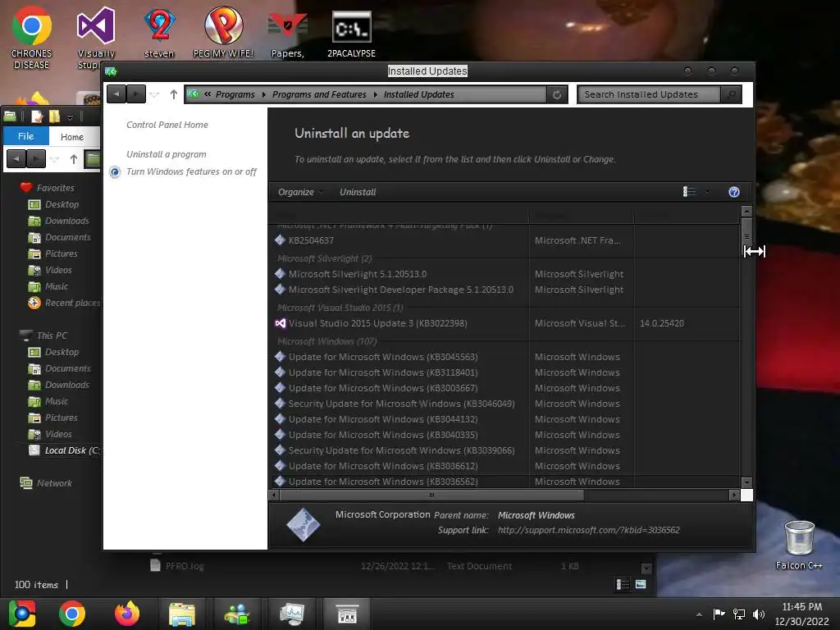
Task: Go up one level in Installed Updates
Action: 174,94
